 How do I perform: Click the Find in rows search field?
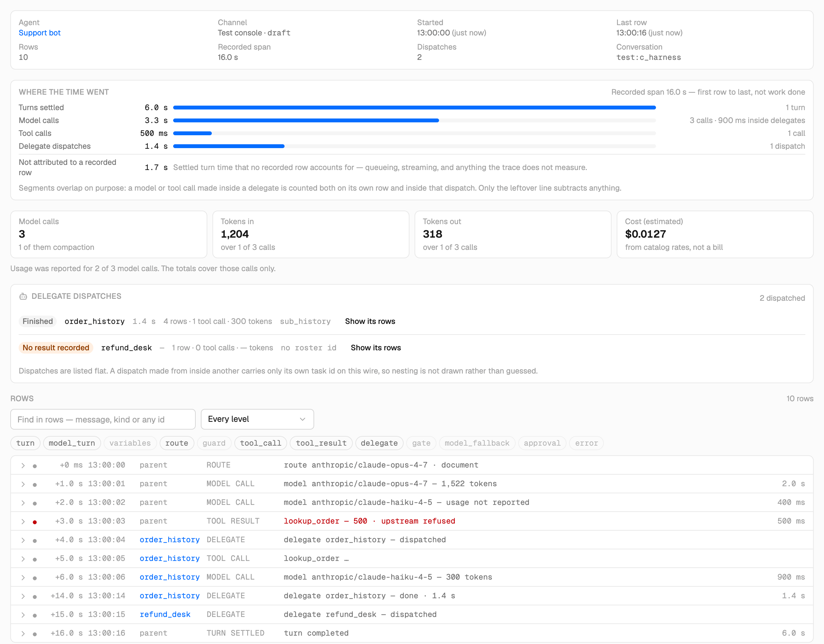(103, 419)
